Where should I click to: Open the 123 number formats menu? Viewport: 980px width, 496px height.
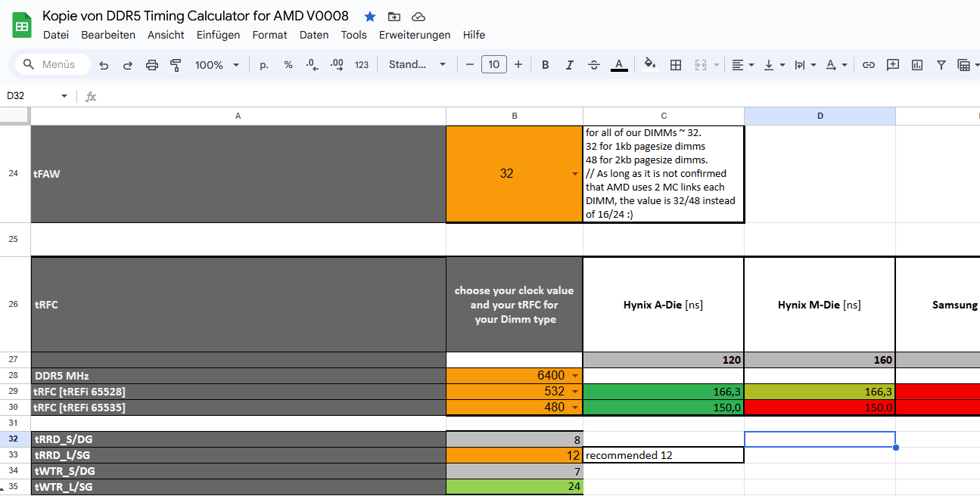(x=362, y=65)
